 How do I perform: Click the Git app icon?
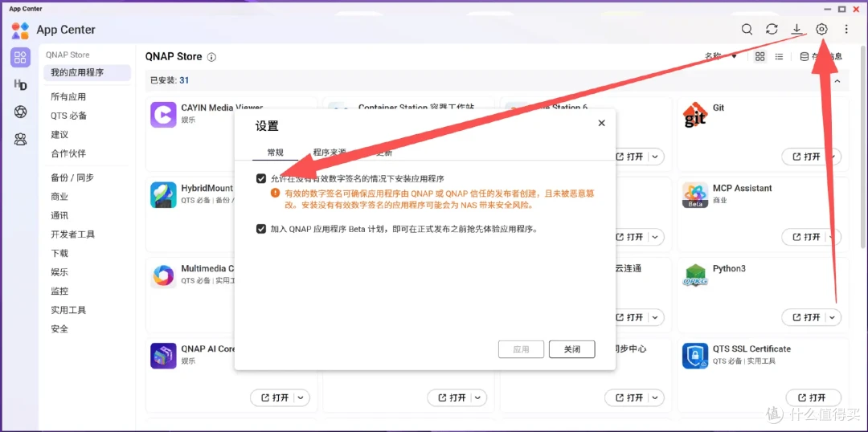[694, 115]
